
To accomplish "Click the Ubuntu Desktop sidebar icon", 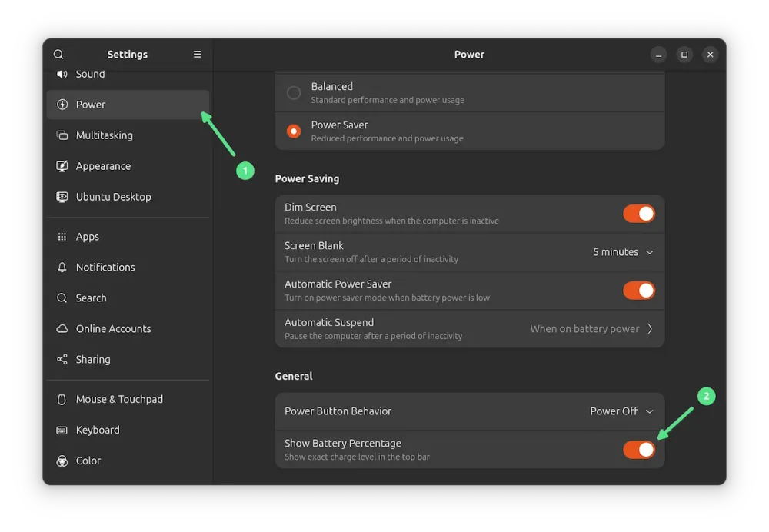I will pyautogui.click(x=62, y=197).
